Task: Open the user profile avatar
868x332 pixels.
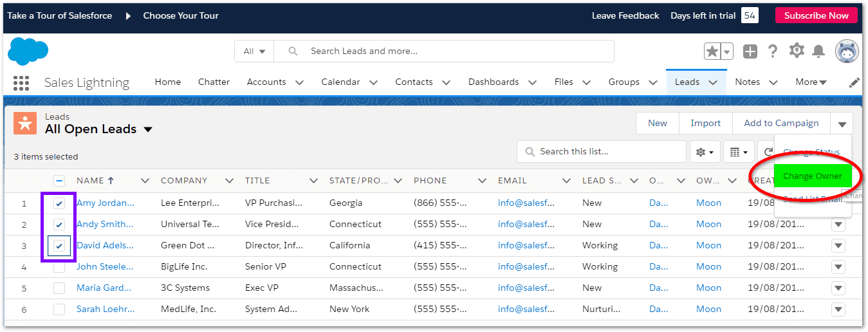Action: point(847,51)
